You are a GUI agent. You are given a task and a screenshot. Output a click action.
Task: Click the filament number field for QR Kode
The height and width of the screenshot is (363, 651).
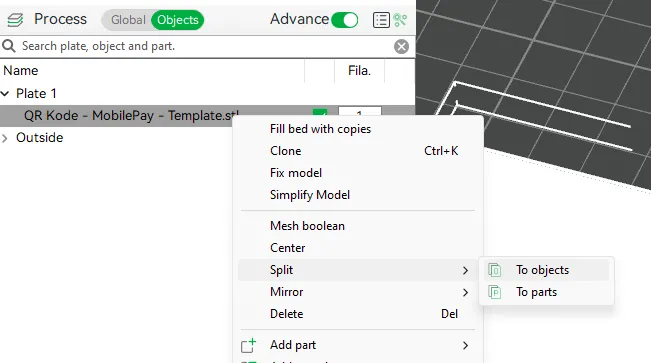(360, 112)
